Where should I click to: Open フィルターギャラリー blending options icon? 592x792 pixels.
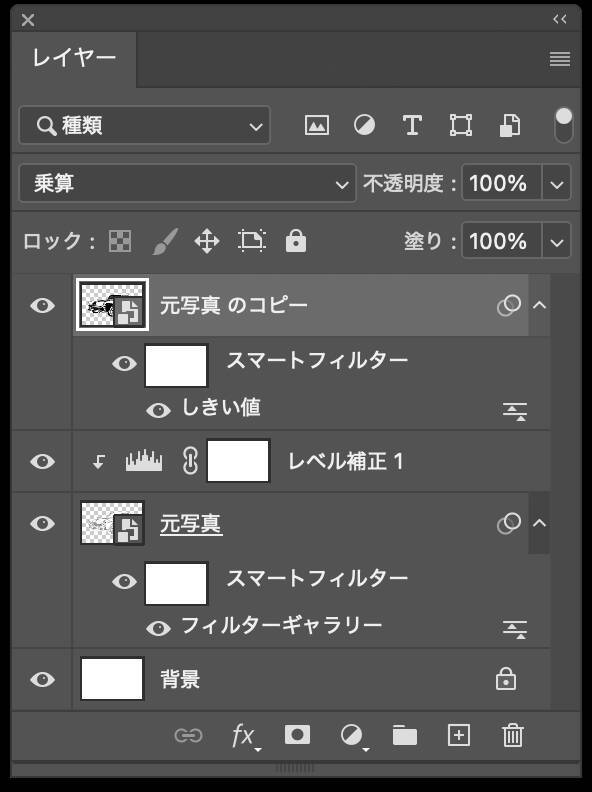[x=515, y=630]
